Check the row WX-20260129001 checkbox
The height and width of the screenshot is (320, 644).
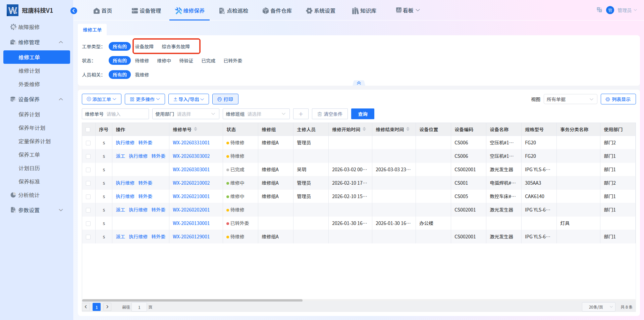[88, 237]
